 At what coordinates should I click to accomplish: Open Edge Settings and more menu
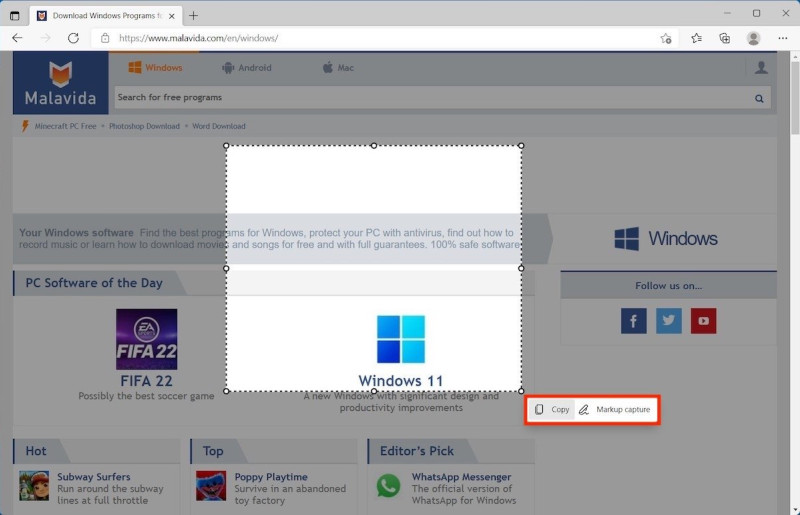click(782, 38)
